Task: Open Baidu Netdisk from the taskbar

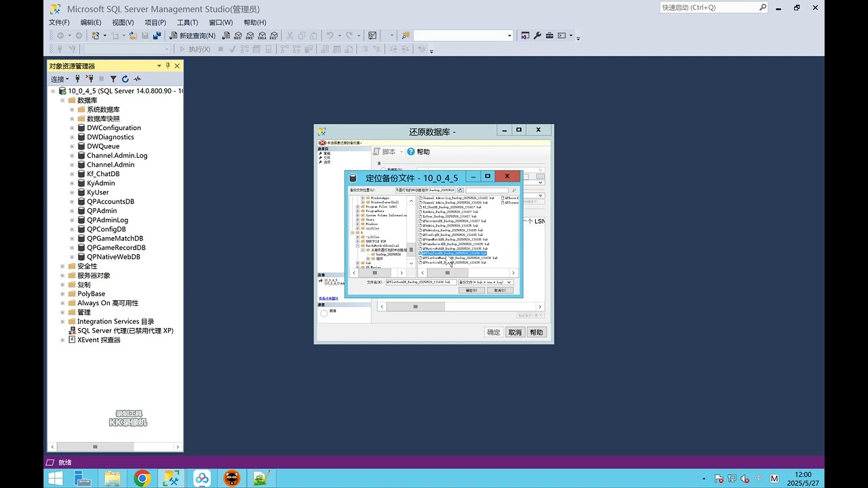Action: pos(201,479)
